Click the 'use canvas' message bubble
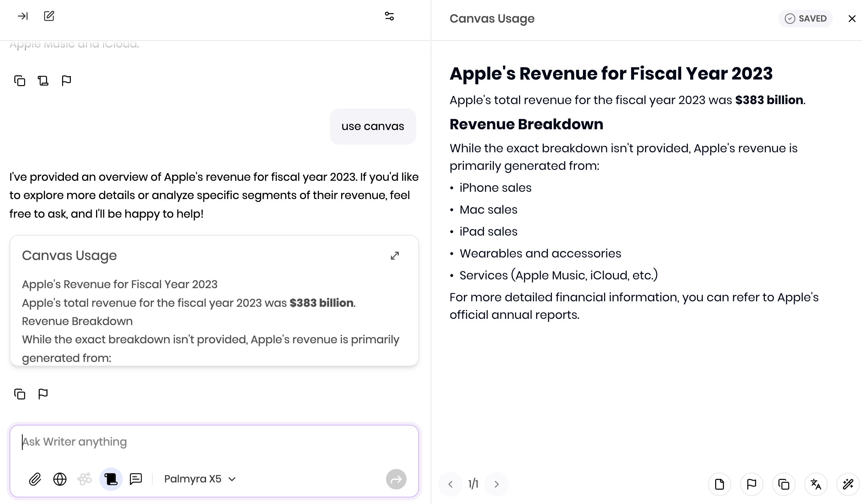Viewport: 862px width, 504px height. click(373, 126)
